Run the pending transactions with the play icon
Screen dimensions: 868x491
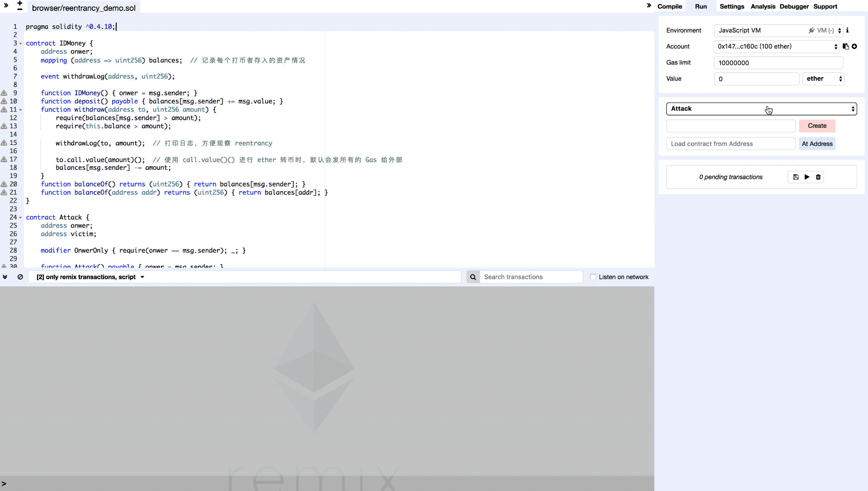coord(807,177)
